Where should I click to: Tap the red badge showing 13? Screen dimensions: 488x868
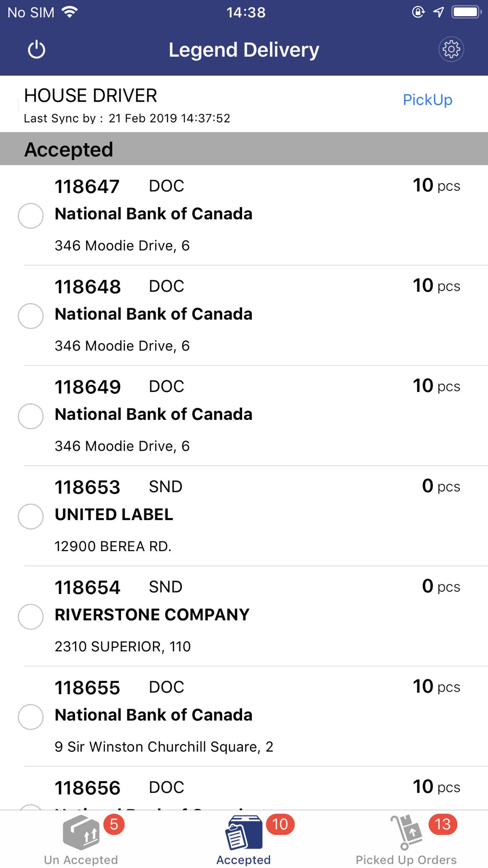click(x=443, y=825)
